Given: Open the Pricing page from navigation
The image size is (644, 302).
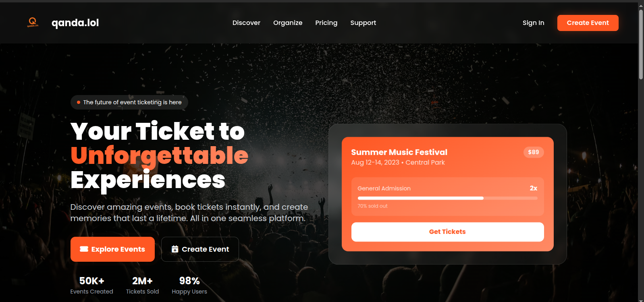Looking at the screenshot, I should (326, 23).
